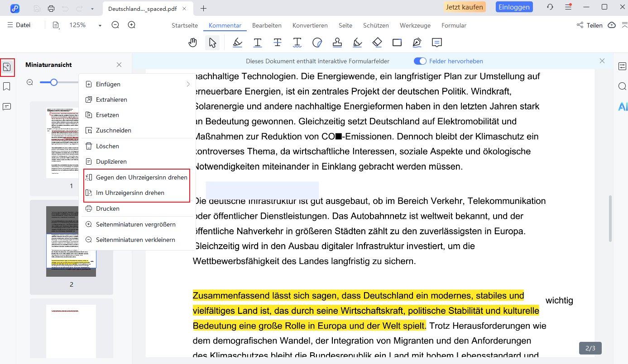Toggle Felder hervorheben switch
The height and width of the screenshot is (364, 628).
pyautogui.click(x=420, y=61)
